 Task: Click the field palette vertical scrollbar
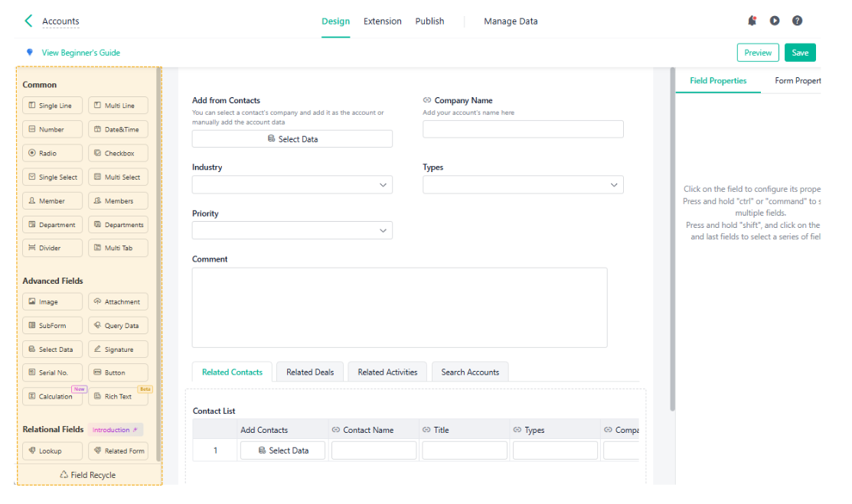[x=158, y=265]
